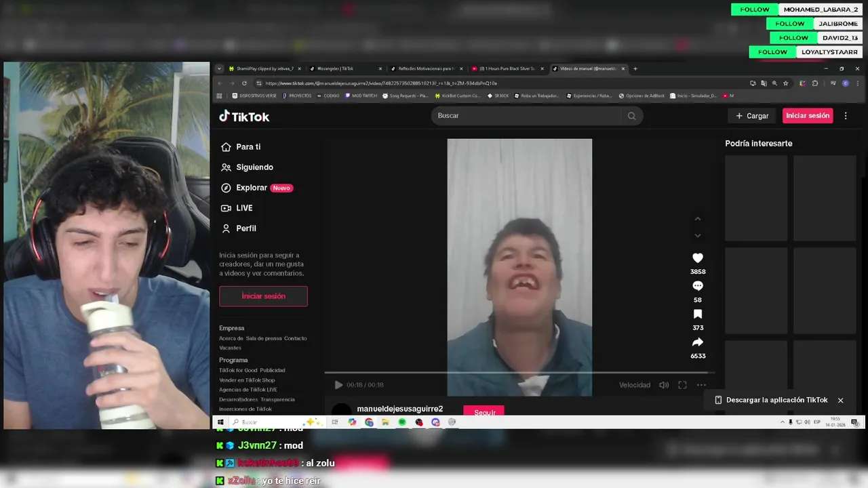The width and height of the screenshot is (868, 488).
Task: Go to previous video with up chevron
Action: click(698, 219)
